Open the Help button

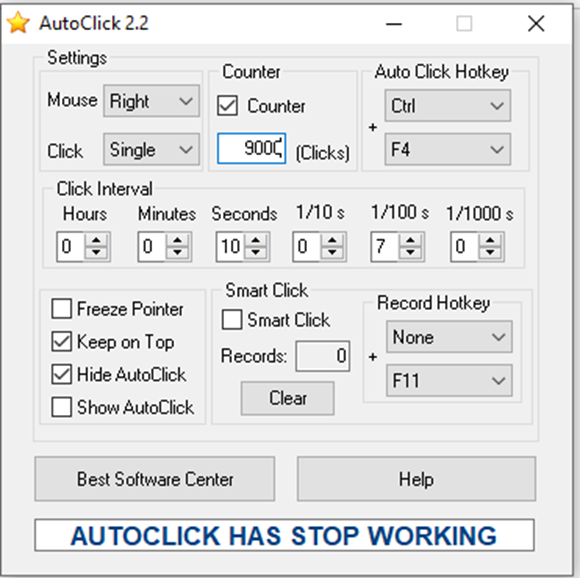click(417, 479)
